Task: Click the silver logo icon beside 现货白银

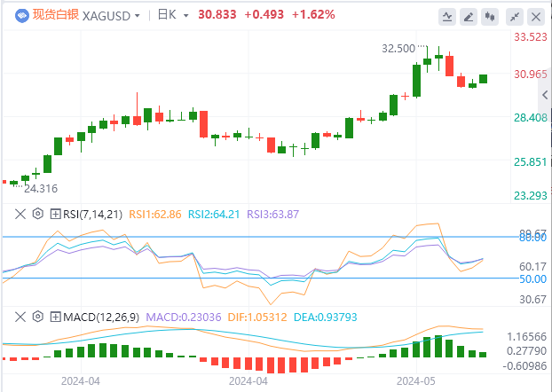Action: click(x=15, y=15)
